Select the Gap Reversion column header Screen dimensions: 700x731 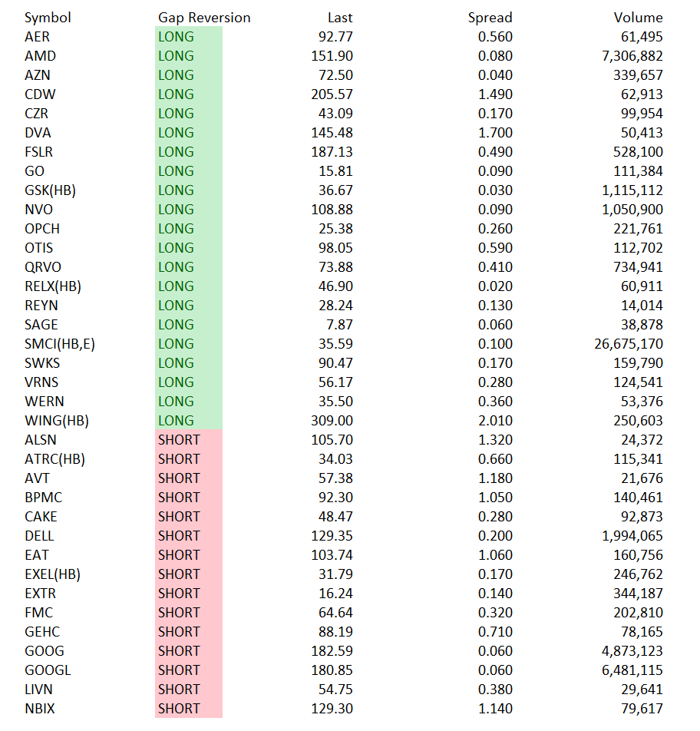204,18
